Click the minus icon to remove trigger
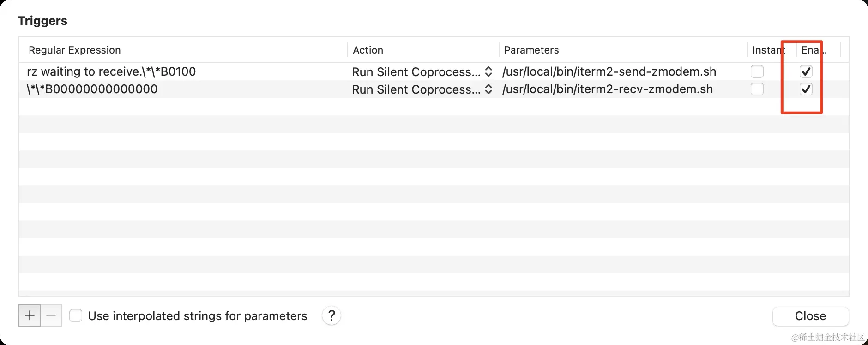 click(x=51, y=315)
